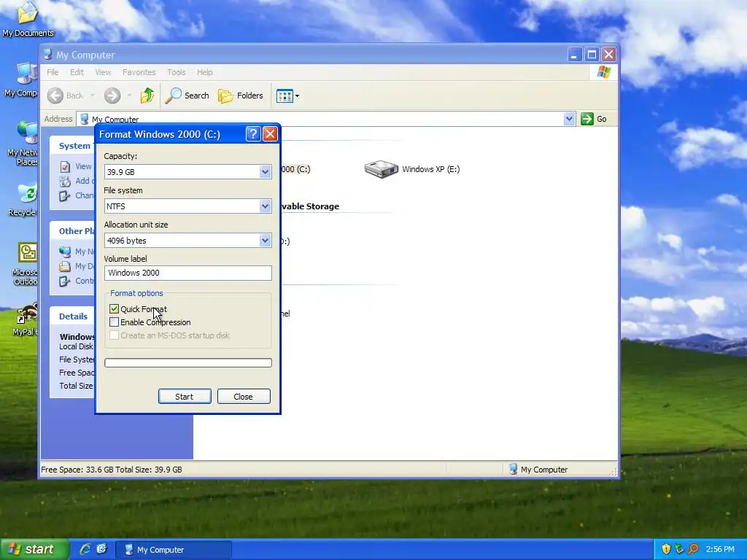Open the Favorites menu

(x=139, y=72)
